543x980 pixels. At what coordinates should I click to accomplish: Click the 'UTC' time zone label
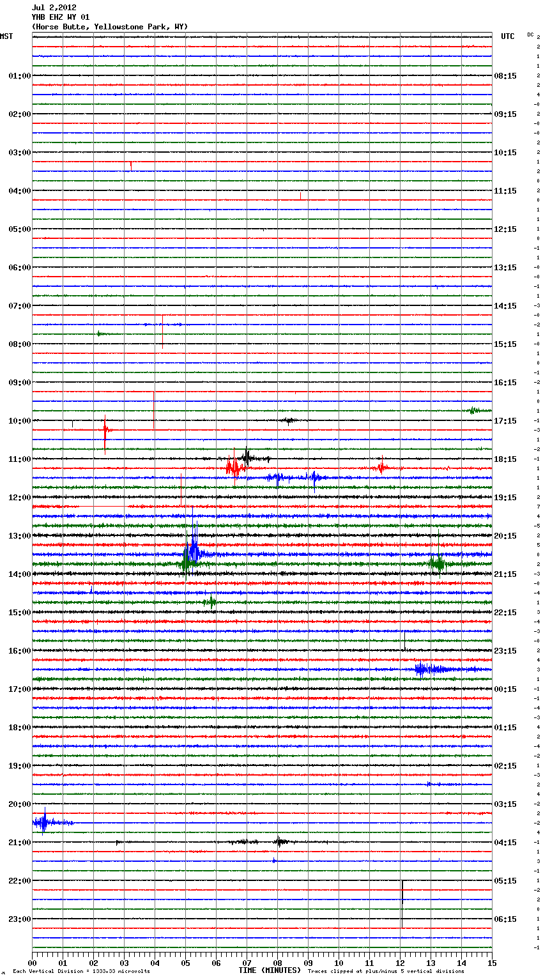point(508,37)
